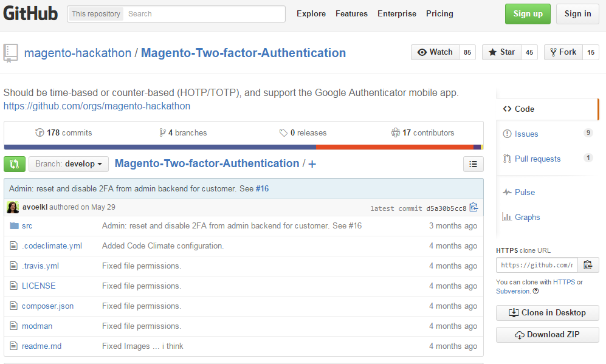The width and height of the screenshot is (606, 364).
Task: Open the magento-hackathon owner link
Action: point(78,53)
